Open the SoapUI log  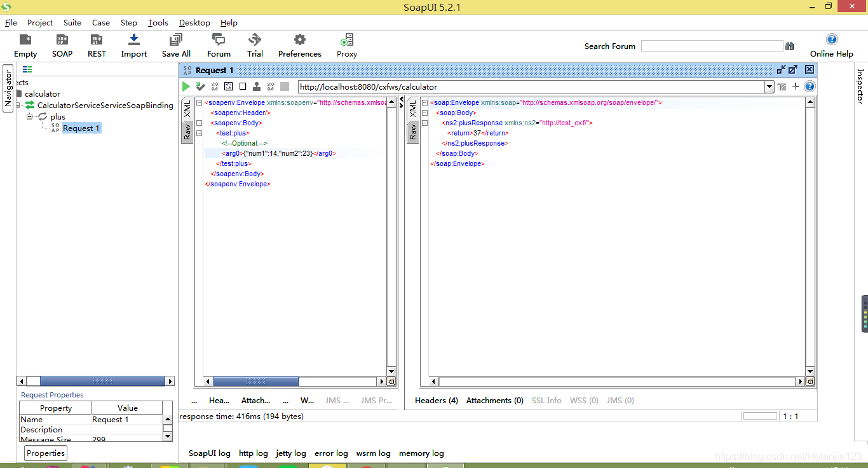pos(209,453)
